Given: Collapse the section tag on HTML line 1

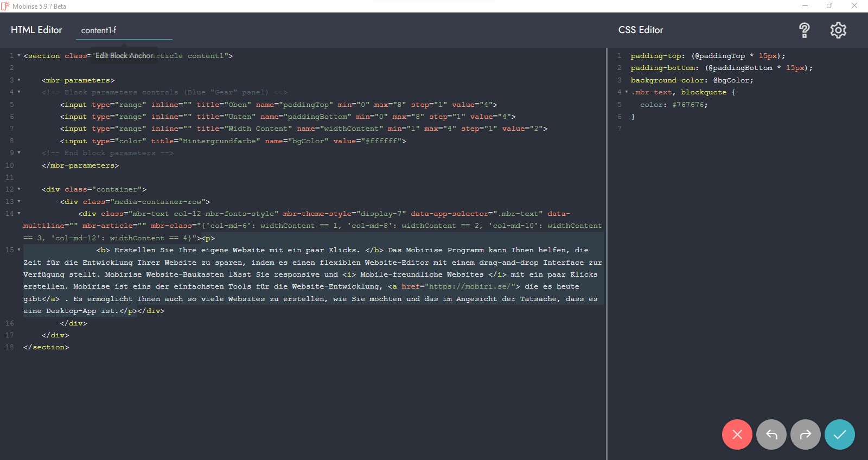Looking at the screenshot, I should [19, 56].
